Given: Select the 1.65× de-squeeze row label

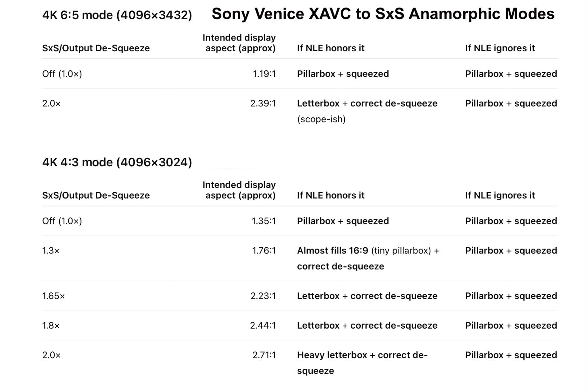Looking at the screenshot, I should (54, 296).
